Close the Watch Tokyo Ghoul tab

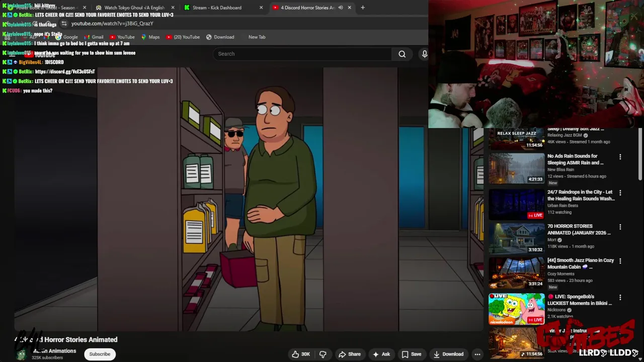coord(173,8)
